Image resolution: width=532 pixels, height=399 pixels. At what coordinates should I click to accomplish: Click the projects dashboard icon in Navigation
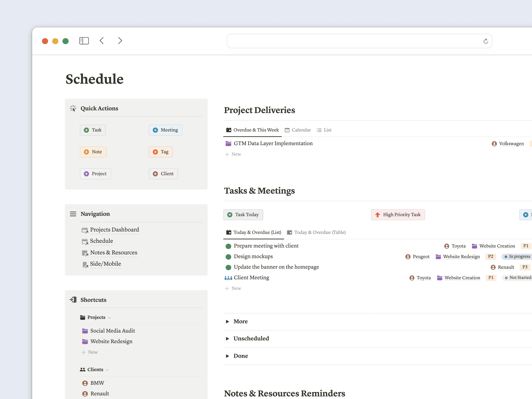(x=85, y=230)
